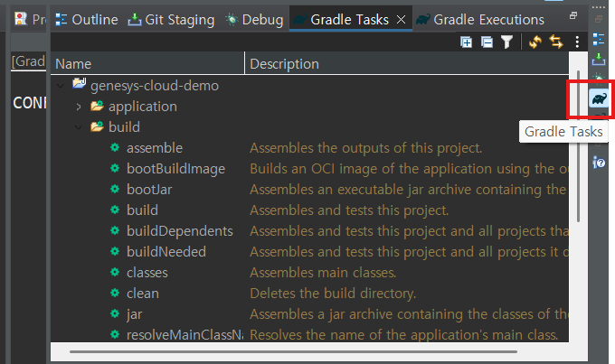
Task: Click the Gradle Tasks elephant icon in trim bar
Action: coord(599,98)
